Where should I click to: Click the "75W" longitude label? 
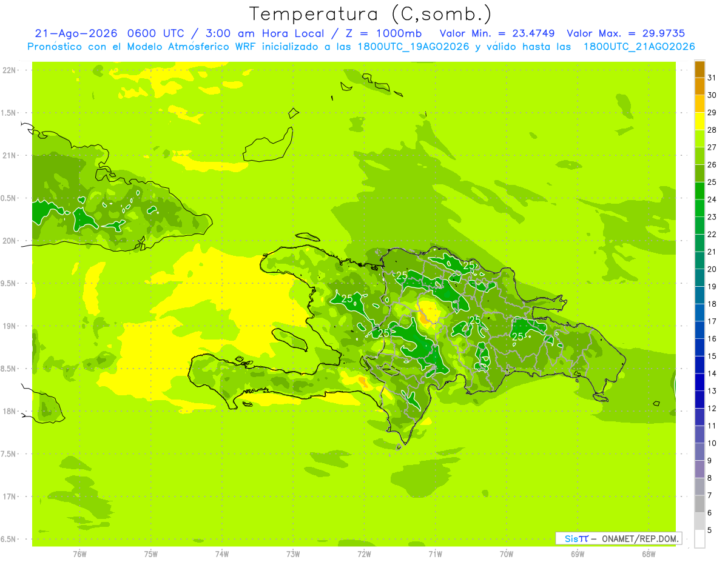tap(150, 554)
